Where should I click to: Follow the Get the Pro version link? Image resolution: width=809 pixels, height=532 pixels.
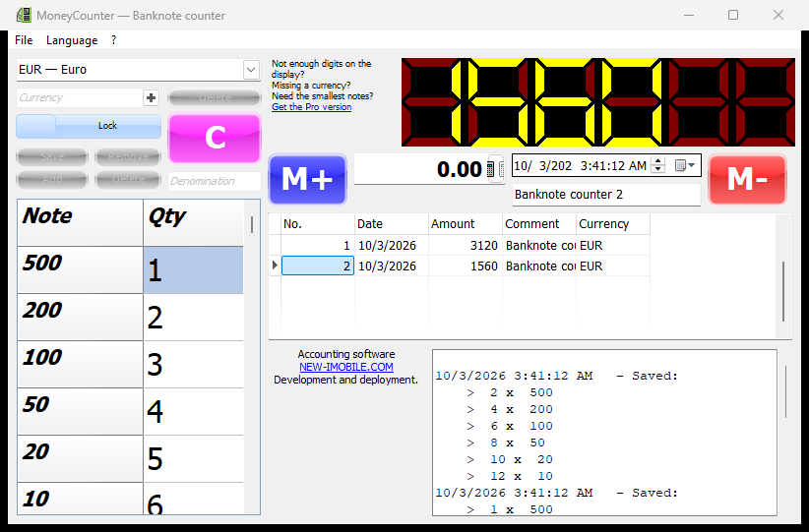pyautogui.click(x=312, y=107)
